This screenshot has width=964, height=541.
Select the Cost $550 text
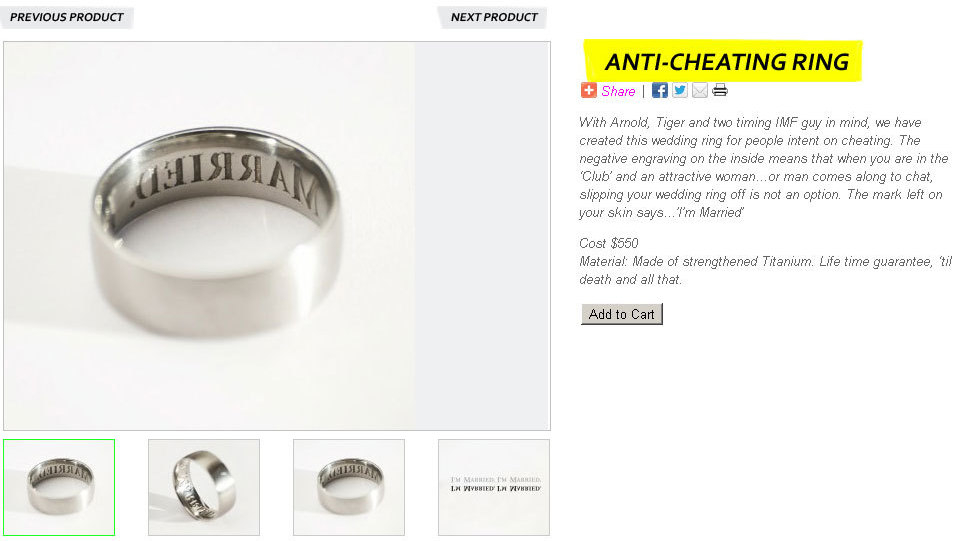point(609,243)
